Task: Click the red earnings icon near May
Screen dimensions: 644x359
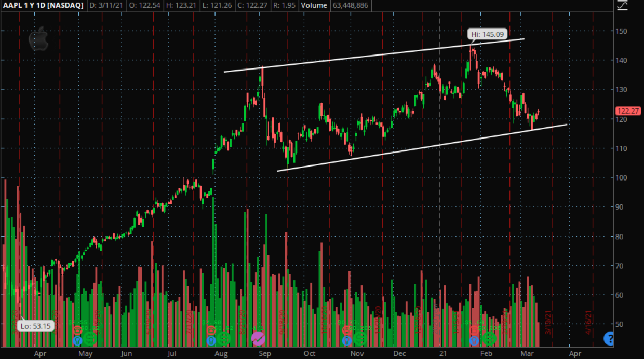Action: coord(77,329)
